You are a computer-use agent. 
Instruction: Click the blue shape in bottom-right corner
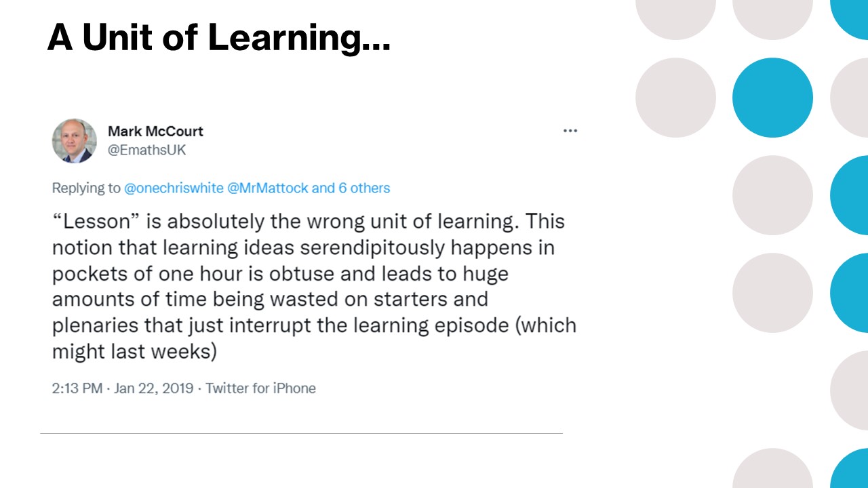click(x=851, y=471)
